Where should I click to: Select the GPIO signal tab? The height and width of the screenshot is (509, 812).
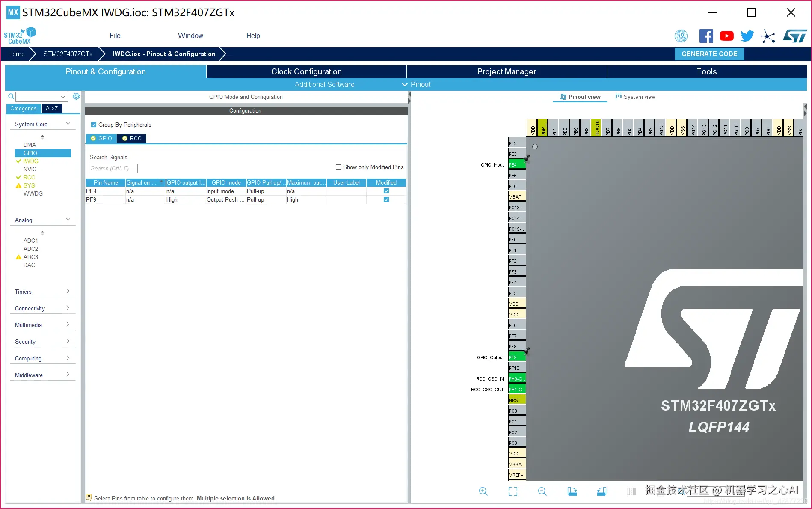click(x=101, y=138)
